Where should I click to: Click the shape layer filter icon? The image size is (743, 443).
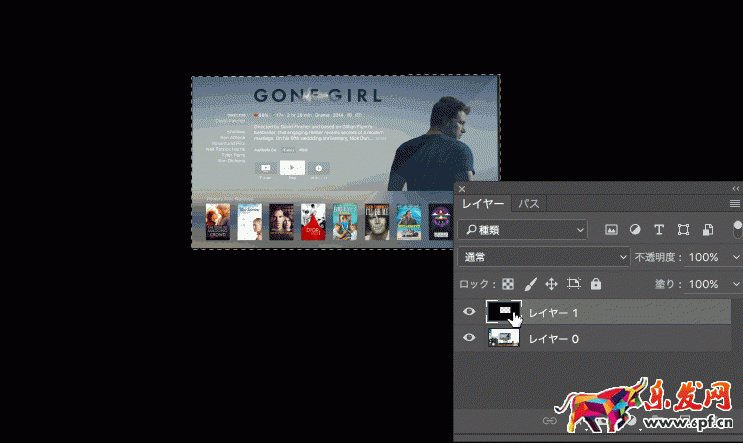[x=683, y=230]
